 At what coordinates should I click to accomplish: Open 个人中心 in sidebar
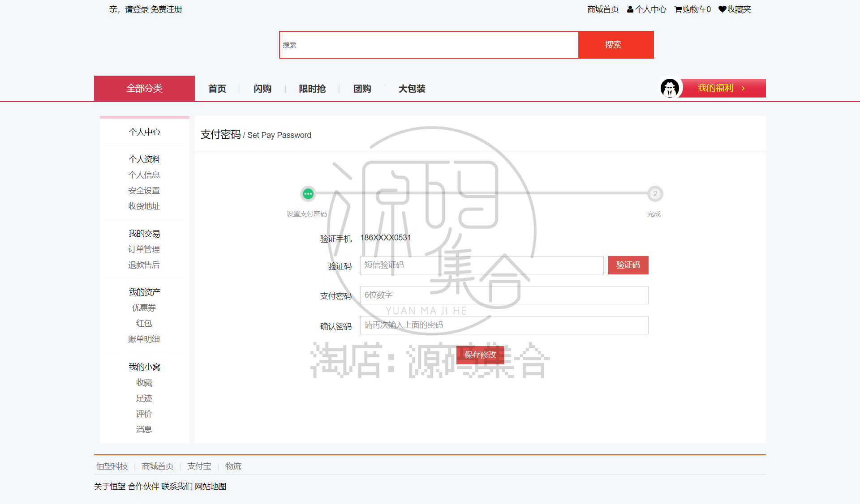[x=144, y=132]
